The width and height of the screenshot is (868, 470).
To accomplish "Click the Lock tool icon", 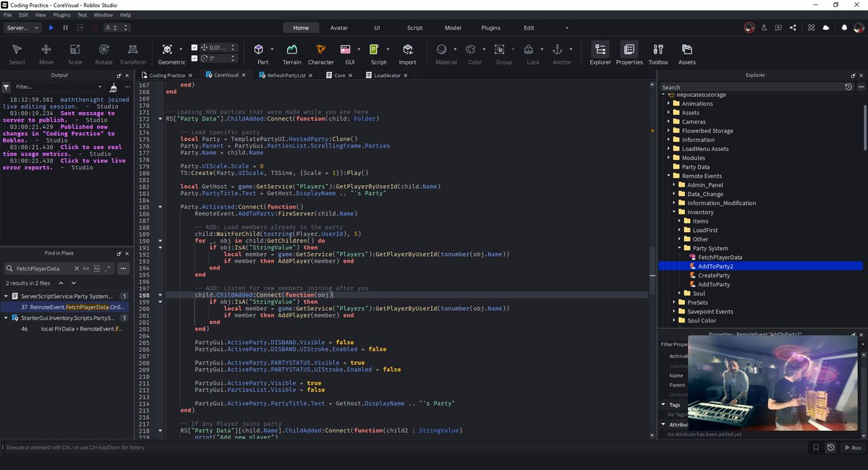I will tap(529, 49).
